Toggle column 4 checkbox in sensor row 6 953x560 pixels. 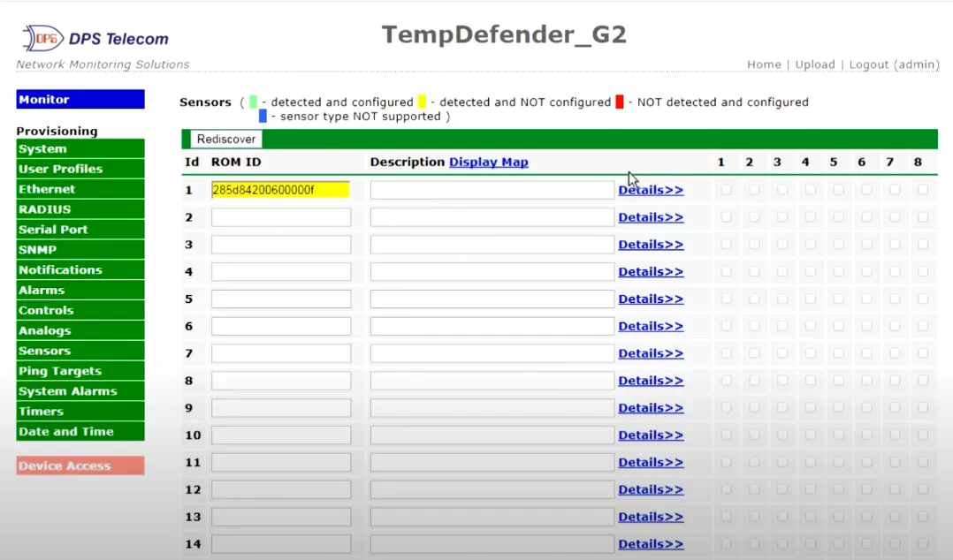[810, 327]
